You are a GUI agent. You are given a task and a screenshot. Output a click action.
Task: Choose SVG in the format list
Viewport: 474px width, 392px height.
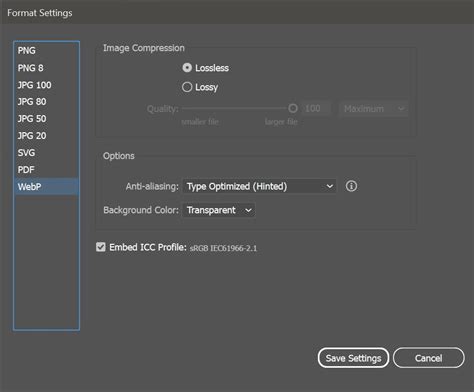46,153
